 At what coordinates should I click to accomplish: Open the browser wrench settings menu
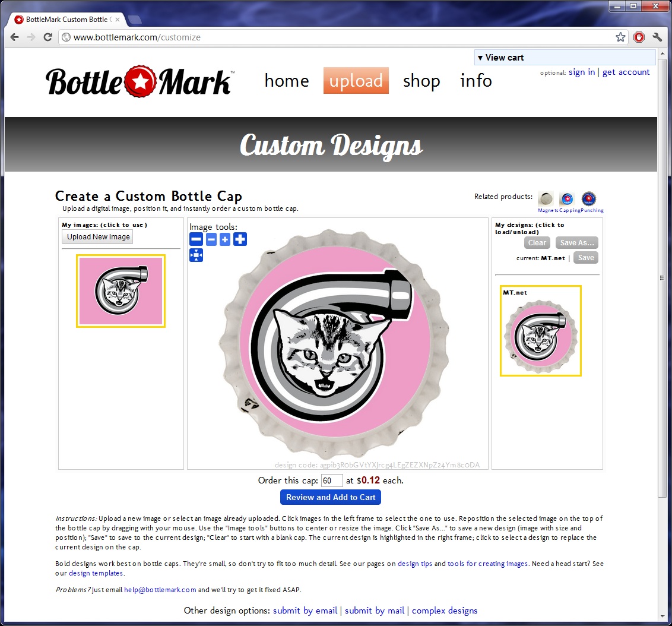click(x=657, y=37)
